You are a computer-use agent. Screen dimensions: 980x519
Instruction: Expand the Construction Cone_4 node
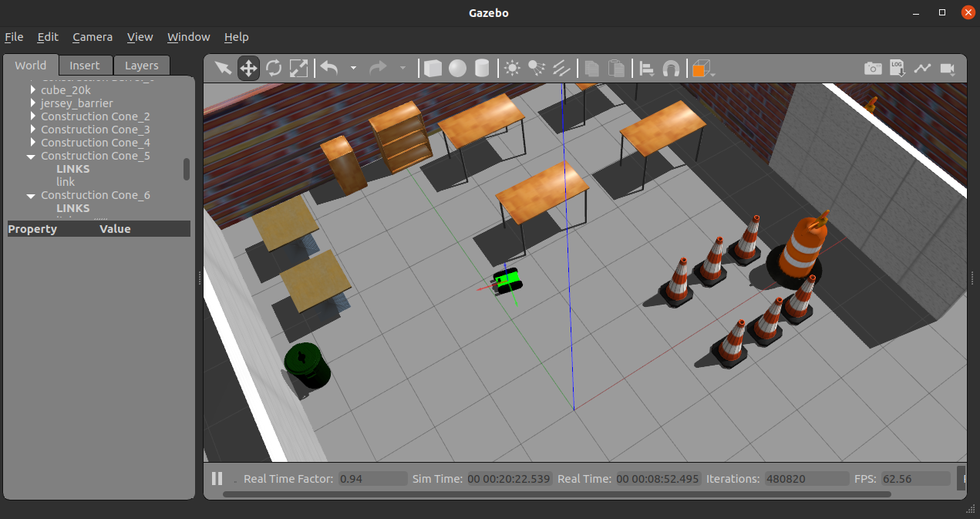click(32, 143)
